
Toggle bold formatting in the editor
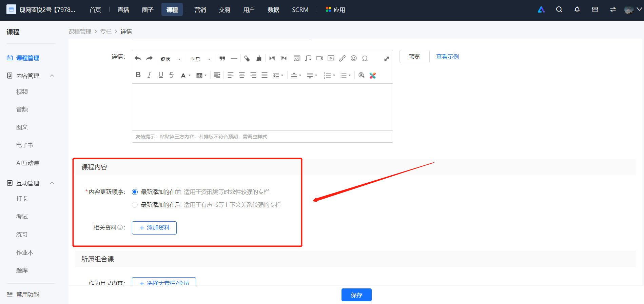point(138,75)
